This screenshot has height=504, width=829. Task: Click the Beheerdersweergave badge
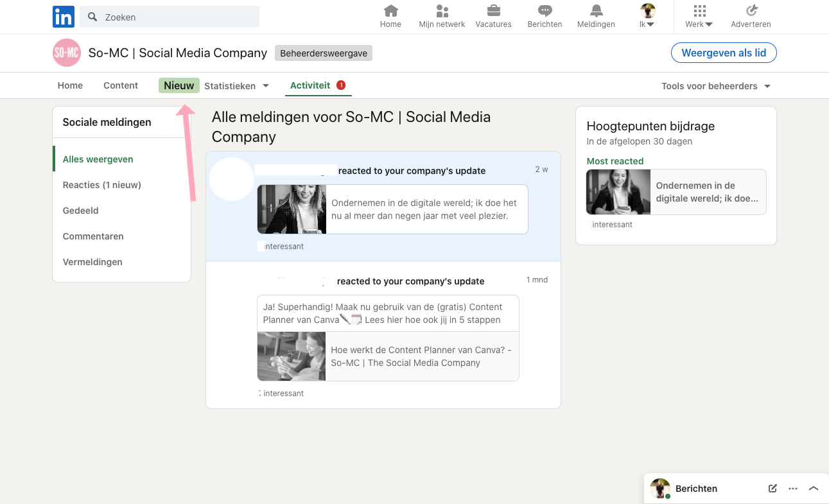[x=324, y=53]
